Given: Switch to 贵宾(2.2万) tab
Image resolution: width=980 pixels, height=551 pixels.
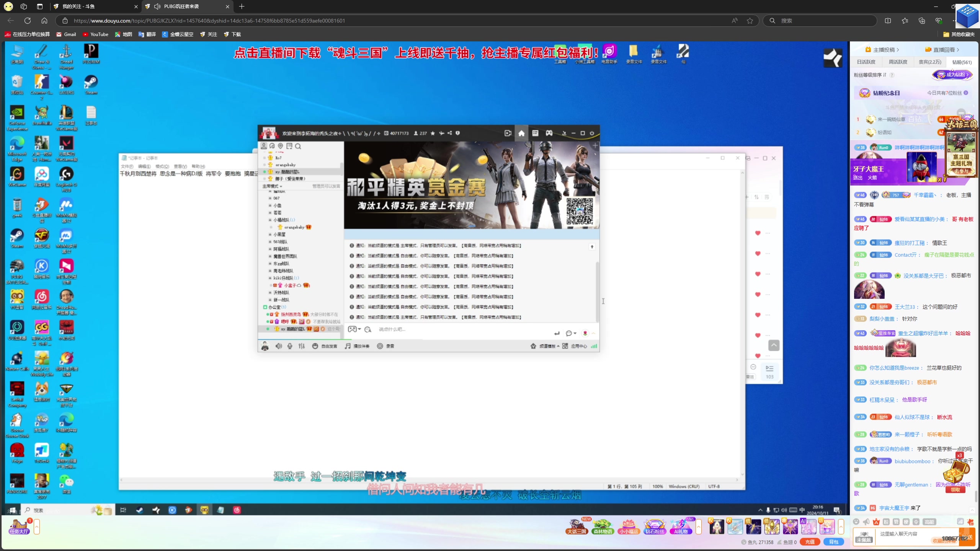Looking at the screenshot, I should tap(930, 62).
